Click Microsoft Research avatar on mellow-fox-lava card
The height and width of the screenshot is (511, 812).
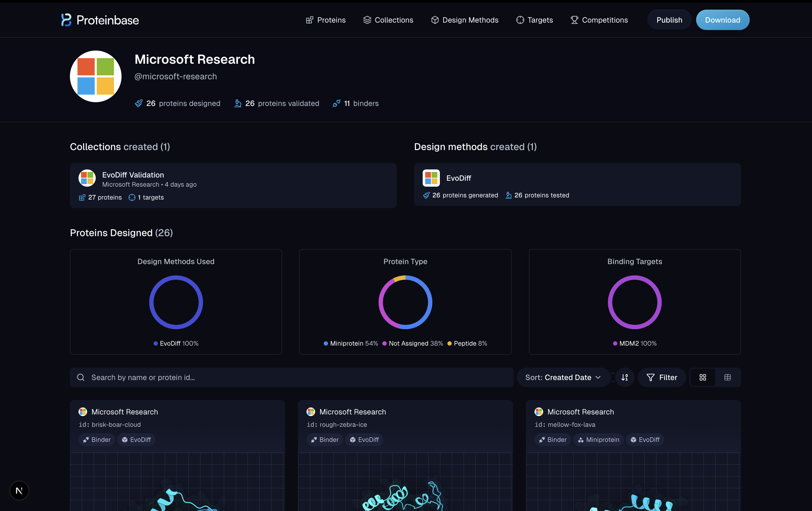pos(539,412)
